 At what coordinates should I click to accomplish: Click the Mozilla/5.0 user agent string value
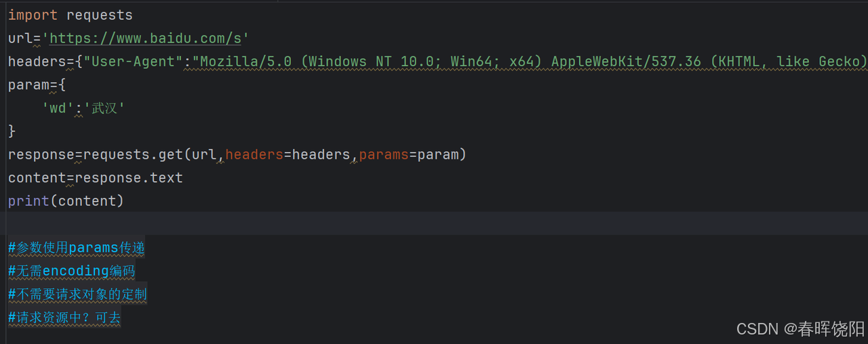[530, 62]
